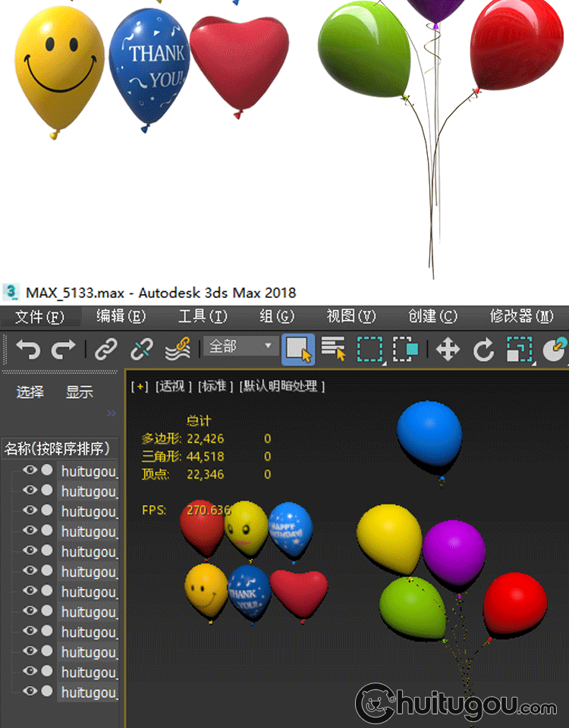This screenshot has height=728, width=569.
Task: Activate the Select and Rotate tool
Action: pyautogui.click(x=483, y=350)
